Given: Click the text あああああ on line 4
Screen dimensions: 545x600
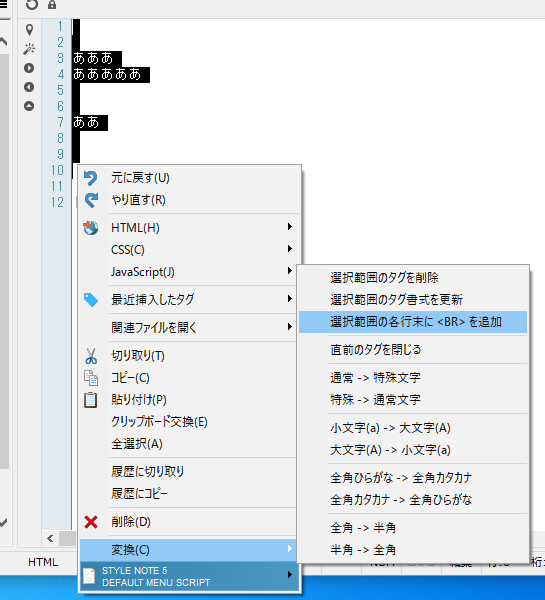Looking at the screenshot, I should 107,74.
